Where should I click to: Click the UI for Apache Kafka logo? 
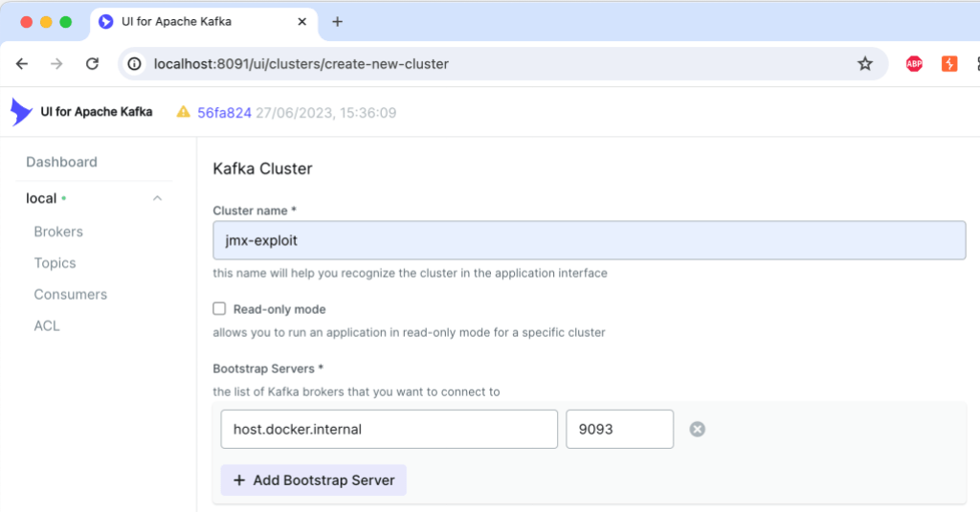pyautogui.click(x=21, y=112)
